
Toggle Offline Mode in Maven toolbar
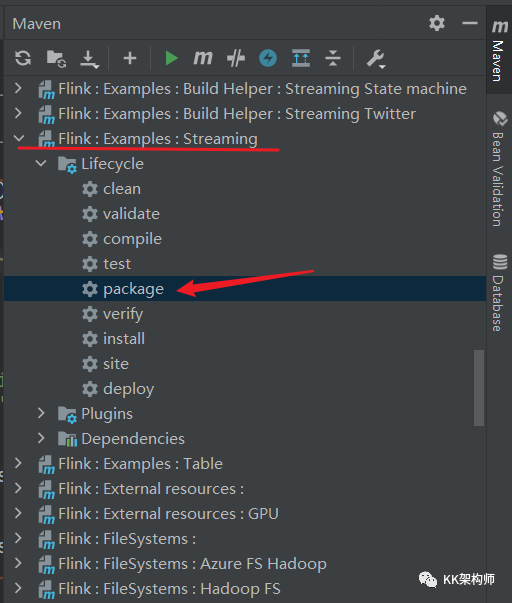coord(235,58)
